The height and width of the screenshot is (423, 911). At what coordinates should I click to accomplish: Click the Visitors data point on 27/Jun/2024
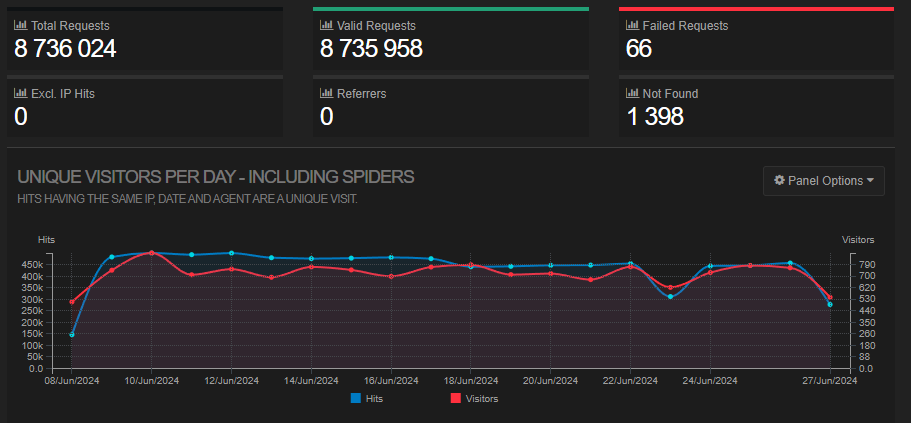click(x=830, y=297)
